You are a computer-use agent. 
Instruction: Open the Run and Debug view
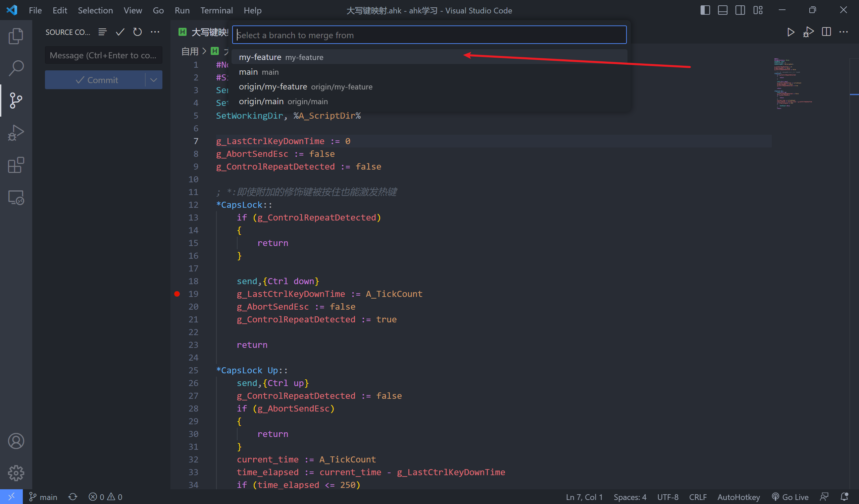(16, 132)
